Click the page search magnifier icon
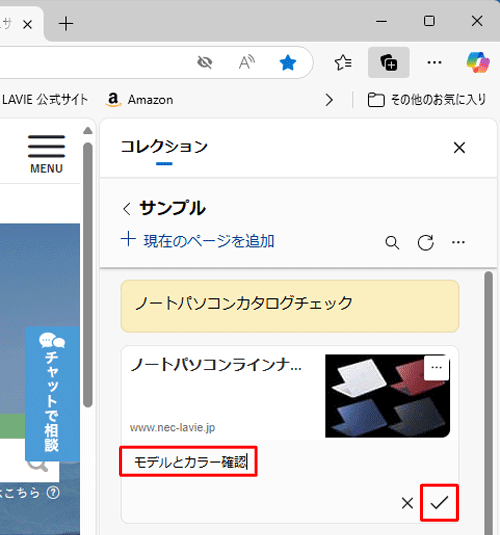 [38, 465]
